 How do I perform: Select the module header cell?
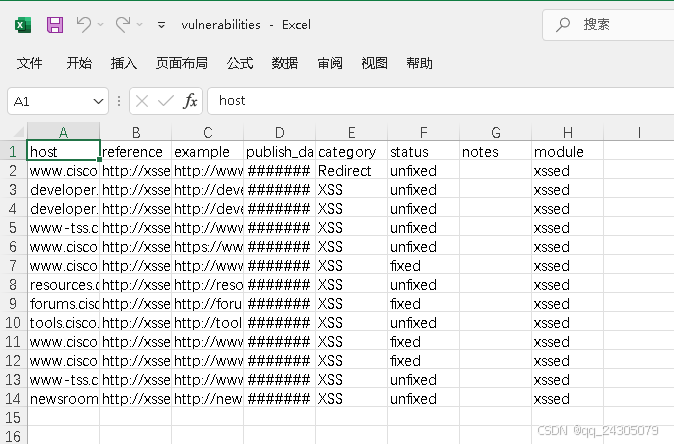click(567, 151)
